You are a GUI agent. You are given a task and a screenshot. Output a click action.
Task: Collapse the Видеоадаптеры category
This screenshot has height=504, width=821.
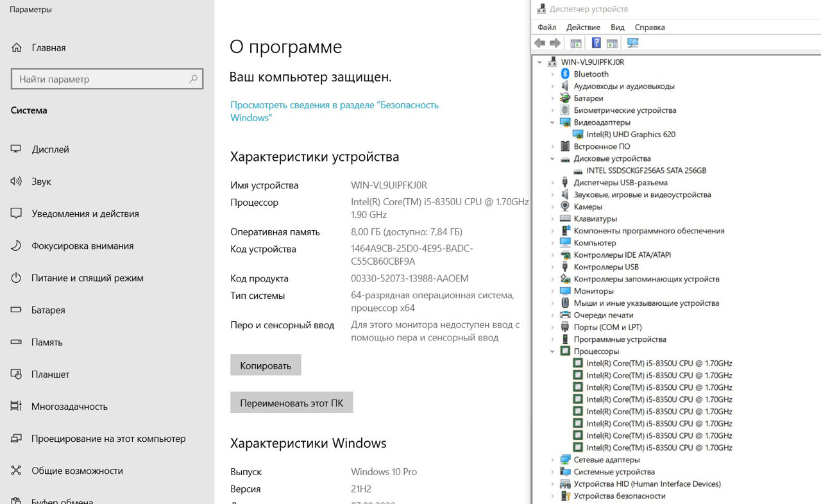tap(552, 122)
